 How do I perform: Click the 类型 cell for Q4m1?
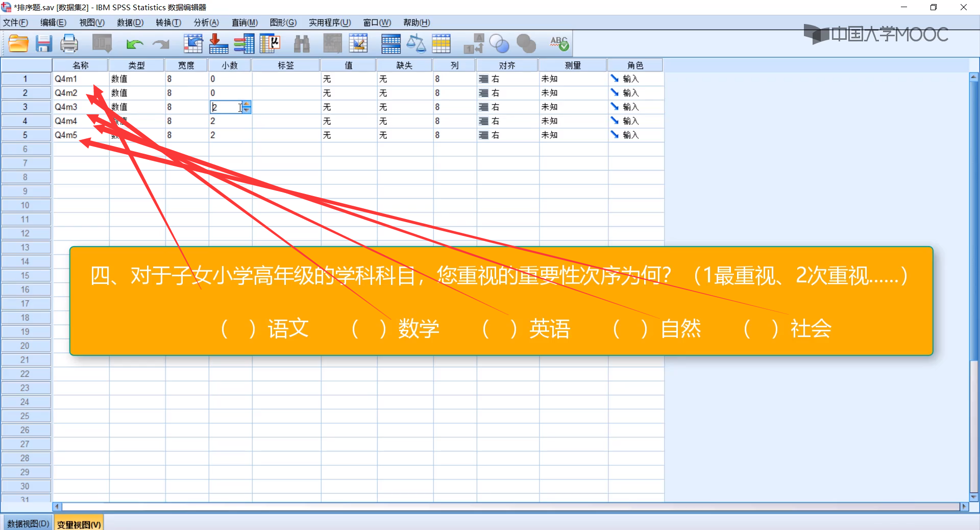(x=137, y=79)
